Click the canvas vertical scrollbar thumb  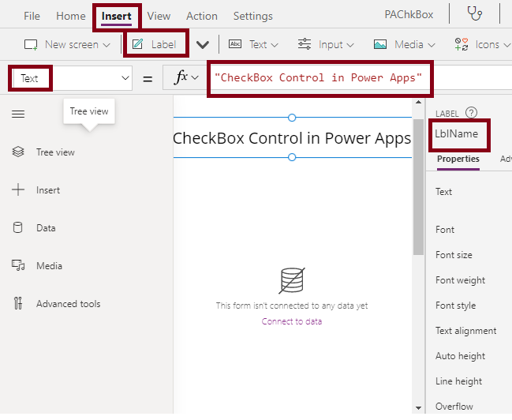coord(418,187)
